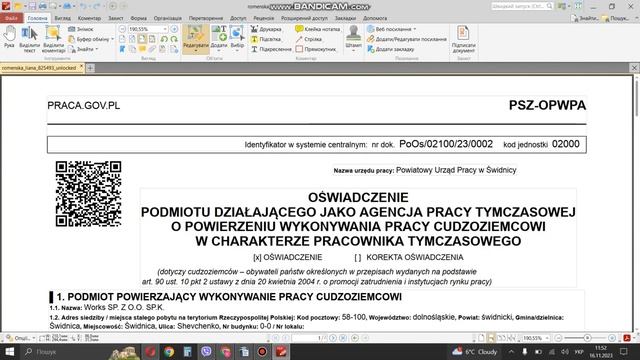Add a Sticky note (Клейка нотатка)
This screenshot has height=360, width=640.
click(318, 29)
